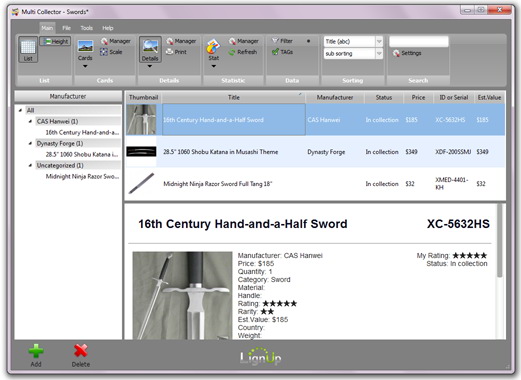Toggle the Scale cards option
The width and height of the screenshot is (521, 380).
(111, 52)
